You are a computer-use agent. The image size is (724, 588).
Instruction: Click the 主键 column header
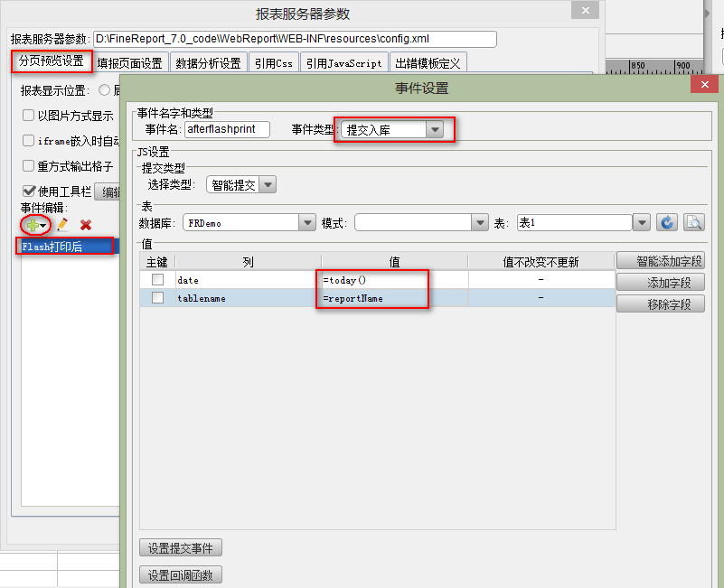pos(157,262)
